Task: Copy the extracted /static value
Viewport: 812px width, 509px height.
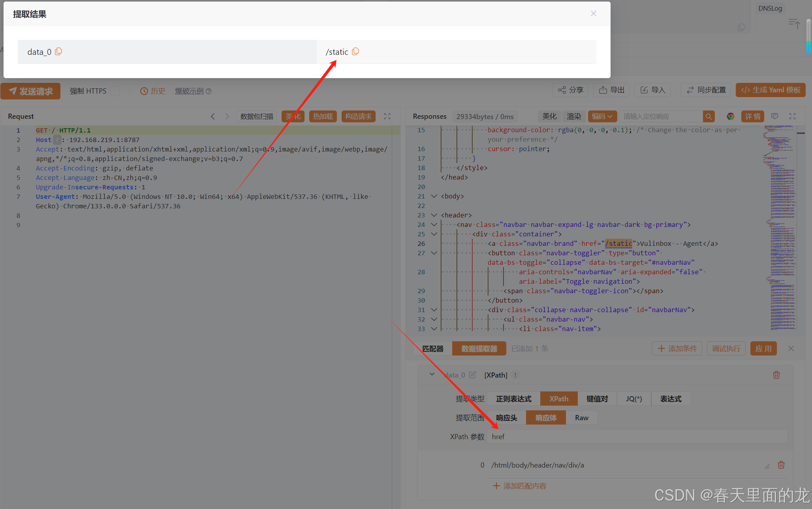Action: click(x=355, y=52)
